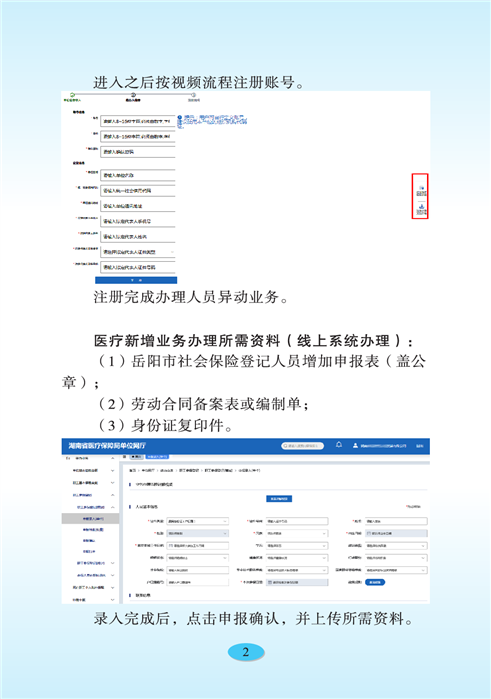Focus the ID number input right of the ID type dropdown
Viewport: 491px width, 699px height.
pyautogui.click(x=297, y=521)
